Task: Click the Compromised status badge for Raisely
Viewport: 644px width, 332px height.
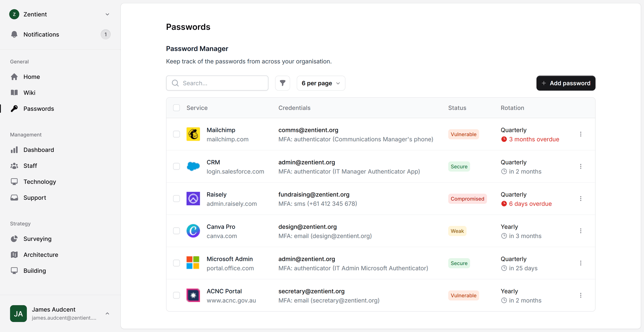Action: (x=467, y=199)
